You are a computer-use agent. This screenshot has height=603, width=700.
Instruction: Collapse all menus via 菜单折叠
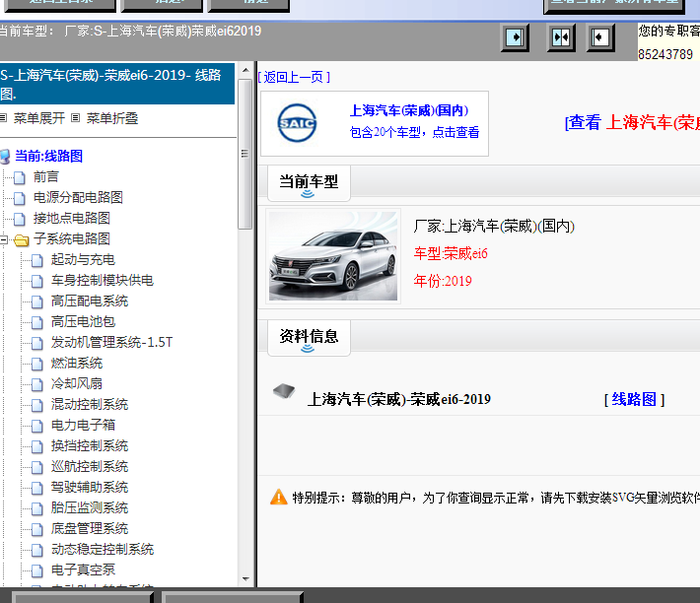click(x=112, y=118)
